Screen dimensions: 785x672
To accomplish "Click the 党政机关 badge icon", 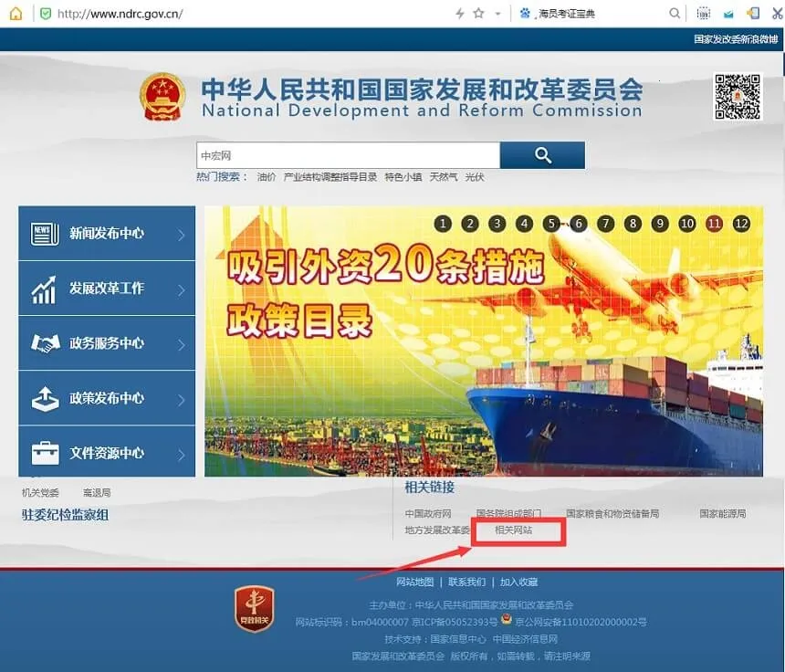I will coord(255,609).
